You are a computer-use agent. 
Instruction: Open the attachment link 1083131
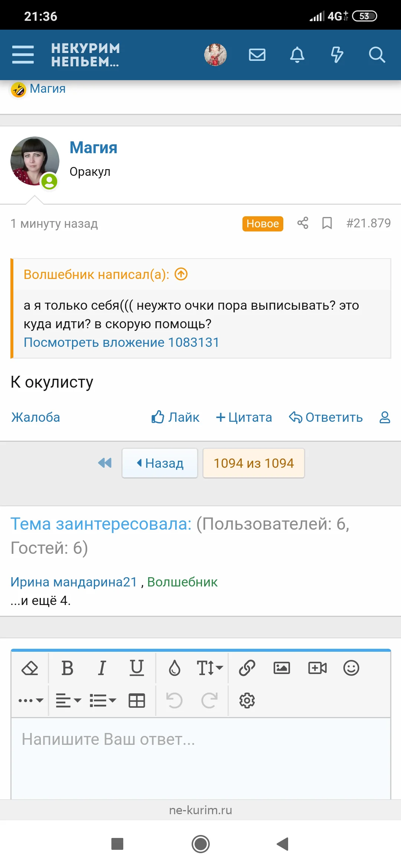point(121,342)
